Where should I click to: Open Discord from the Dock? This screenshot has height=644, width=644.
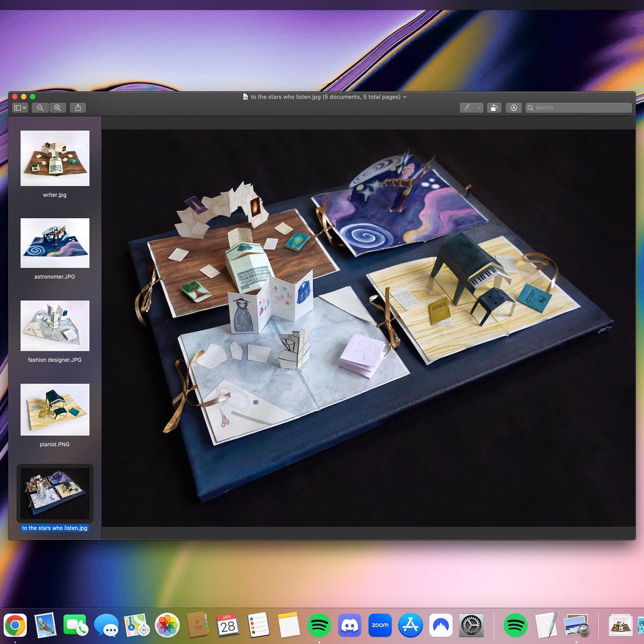349,625
